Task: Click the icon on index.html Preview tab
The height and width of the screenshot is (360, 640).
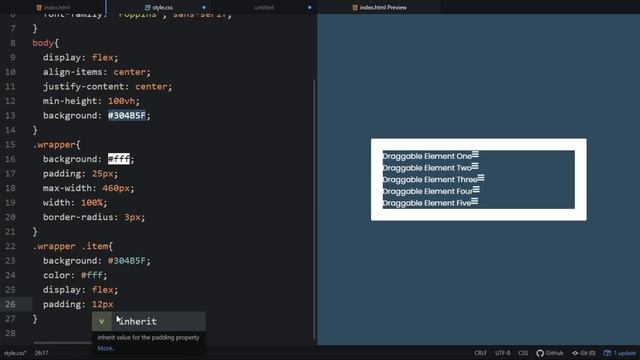Action: point(355,7)
